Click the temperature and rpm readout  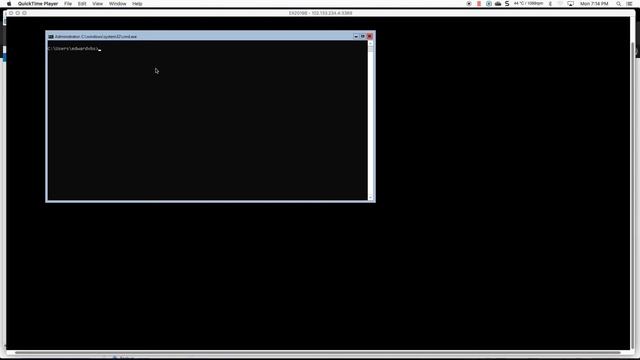point(529,4)
